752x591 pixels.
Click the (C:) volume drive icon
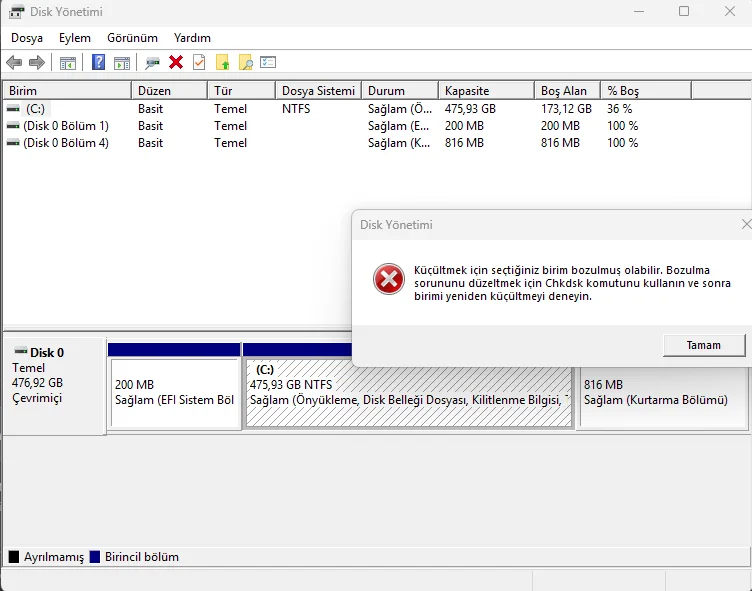(x=13, y=109)
